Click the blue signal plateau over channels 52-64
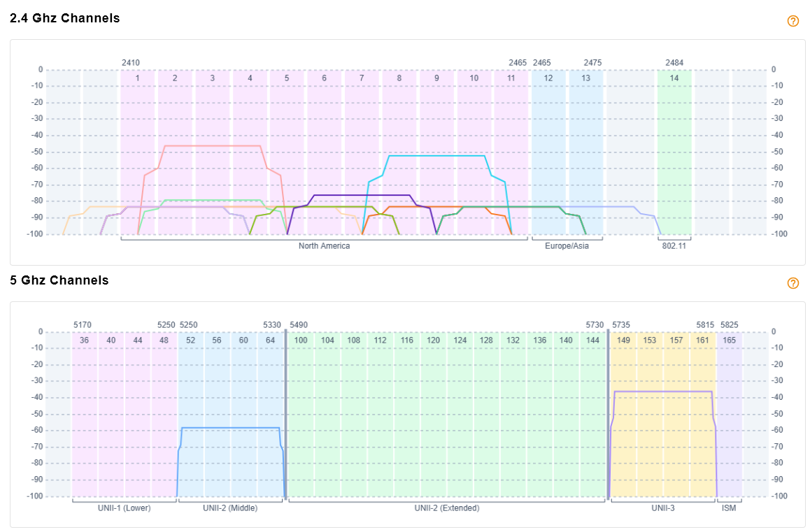This screenshot has height=532, width=810. pos(230,428)
